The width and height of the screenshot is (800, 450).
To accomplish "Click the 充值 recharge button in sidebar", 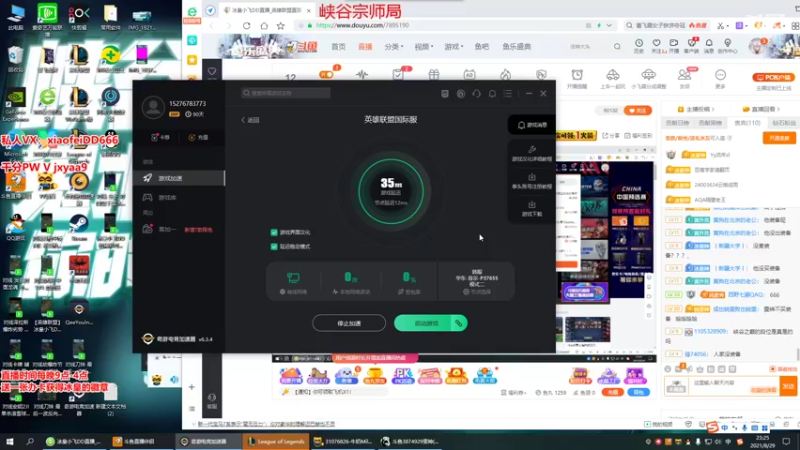I will click(x=198, y=137).
